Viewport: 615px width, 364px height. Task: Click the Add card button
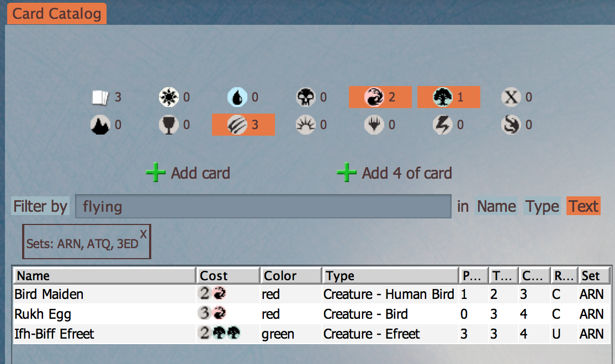188,173
